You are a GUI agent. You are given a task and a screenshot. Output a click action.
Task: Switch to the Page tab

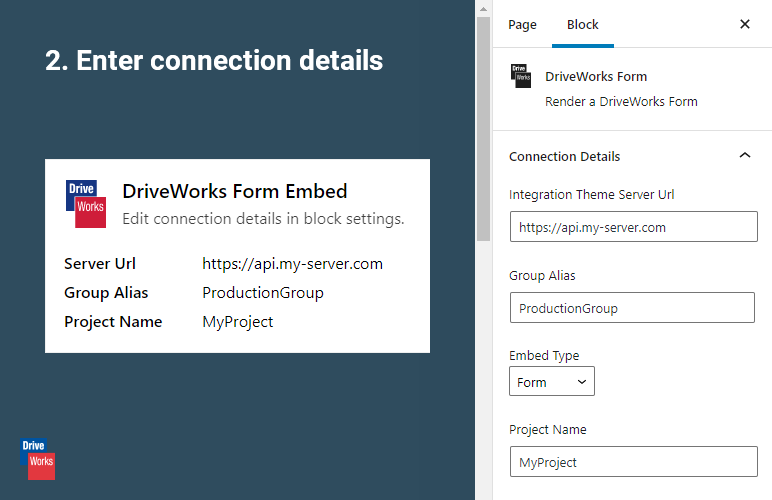(x=522, y=25)
